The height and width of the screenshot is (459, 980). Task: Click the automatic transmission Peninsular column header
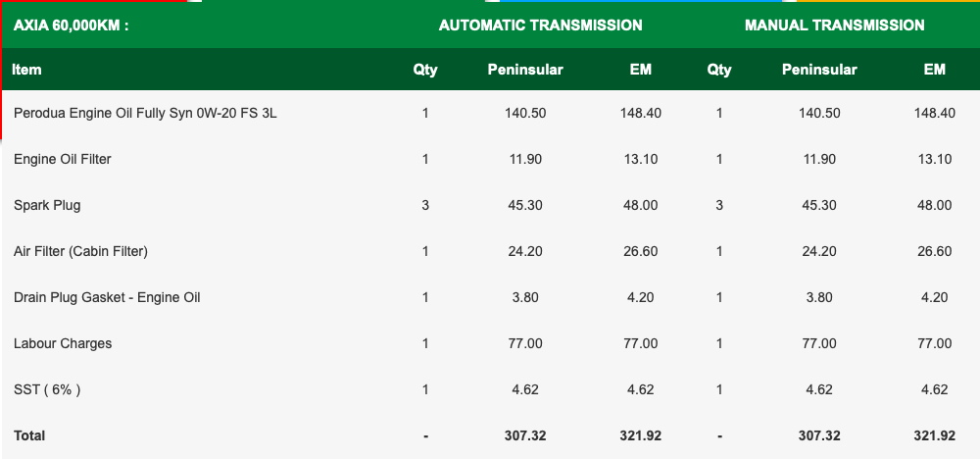[x=525, y=70]
